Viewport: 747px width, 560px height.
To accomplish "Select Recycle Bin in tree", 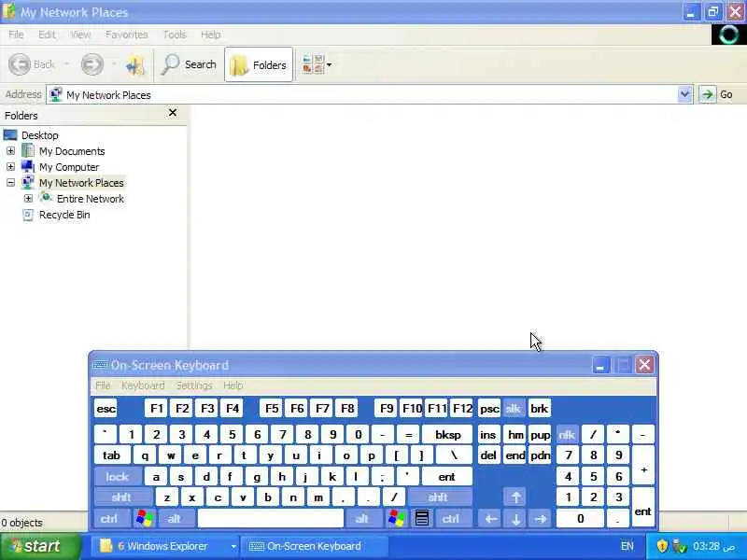I will pyautogui.click(x=64, y=215).
